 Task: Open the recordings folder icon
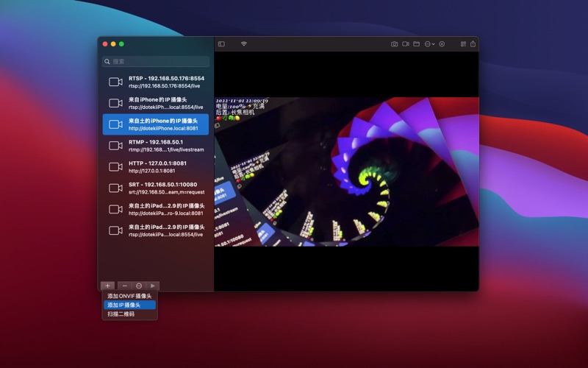[x=416, y=44]
